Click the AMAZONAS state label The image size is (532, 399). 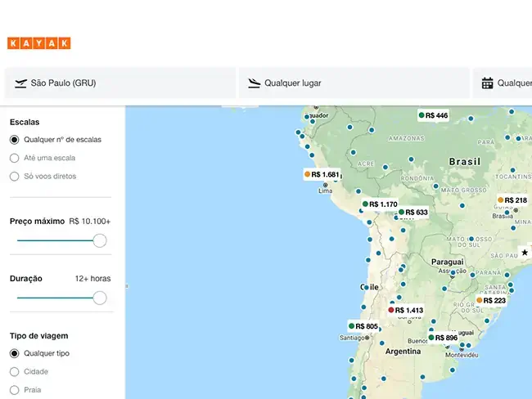coord(407,138)
